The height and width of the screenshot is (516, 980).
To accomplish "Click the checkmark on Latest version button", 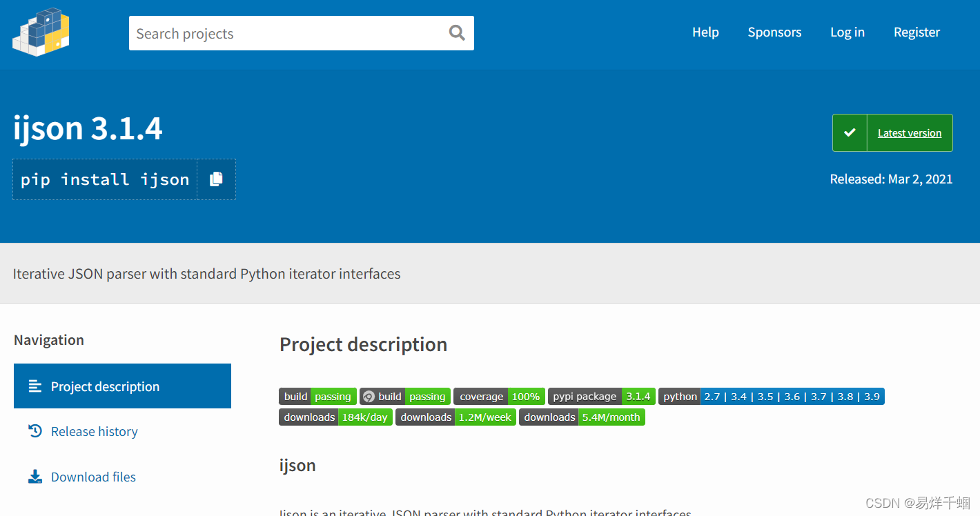I will point(850,132).
